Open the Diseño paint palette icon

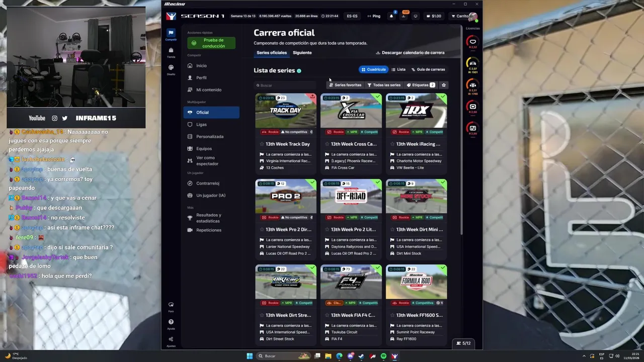coord(171,67)
